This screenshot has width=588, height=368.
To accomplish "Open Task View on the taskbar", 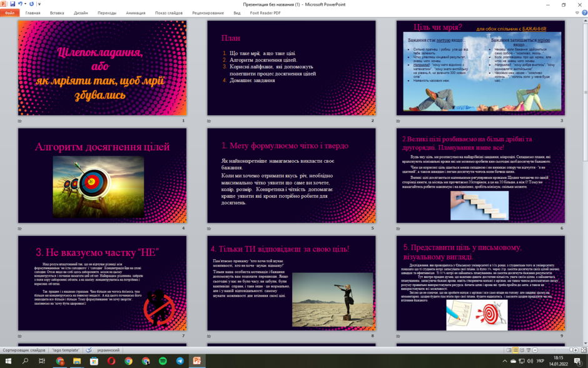I will tap(42, 361).
